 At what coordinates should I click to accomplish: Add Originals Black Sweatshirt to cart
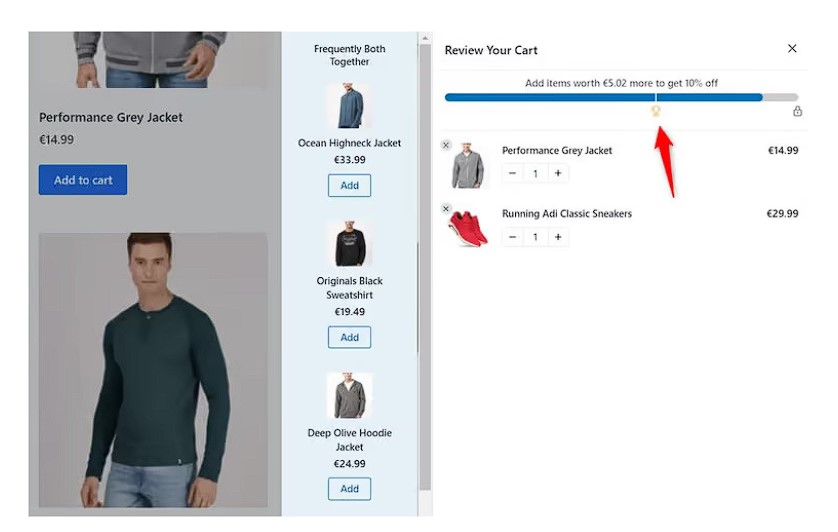coord(350,337)
